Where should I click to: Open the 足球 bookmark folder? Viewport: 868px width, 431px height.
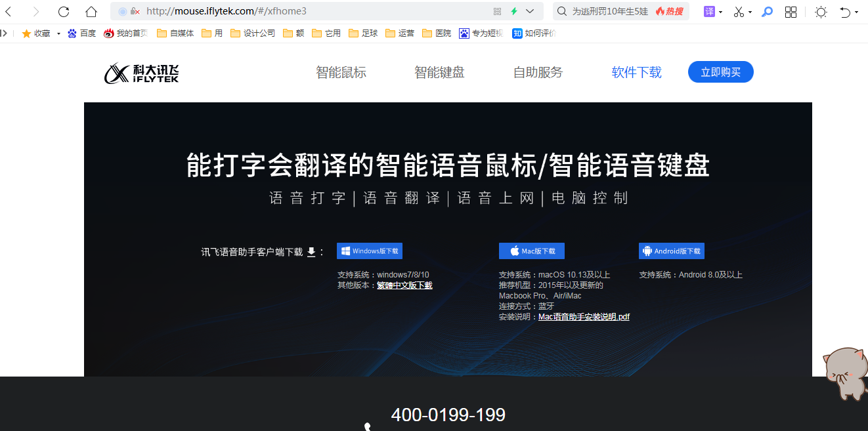click(x=363, y=33)
